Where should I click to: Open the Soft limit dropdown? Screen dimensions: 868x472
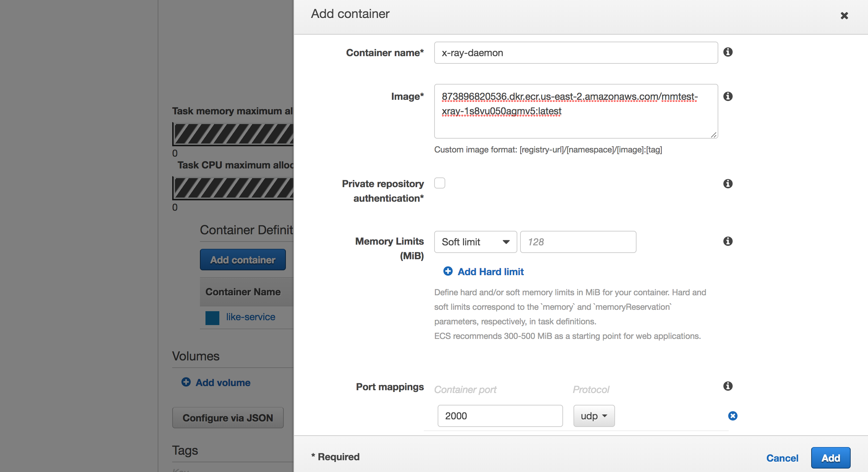475,242
